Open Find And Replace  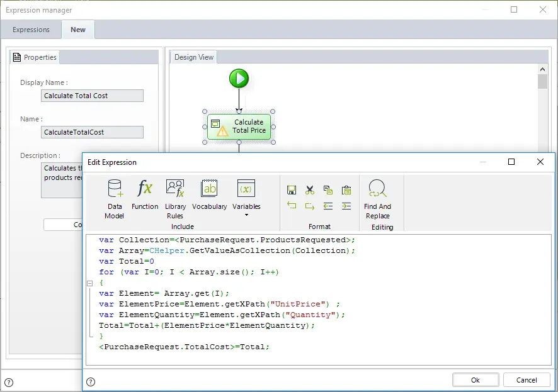click(378, 199)
